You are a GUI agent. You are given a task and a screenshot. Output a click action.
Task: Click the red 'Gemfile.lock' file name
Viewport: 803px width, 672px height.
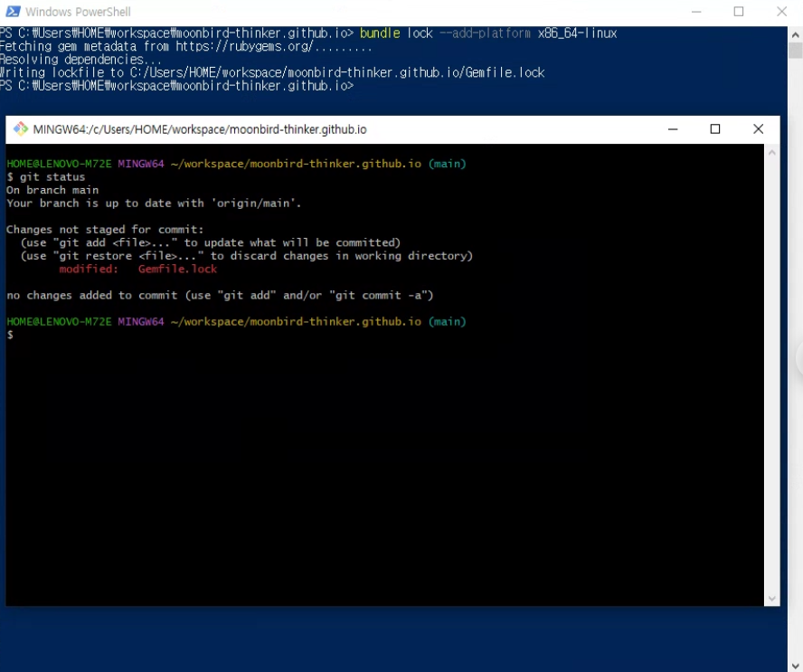tap(177, 269)
